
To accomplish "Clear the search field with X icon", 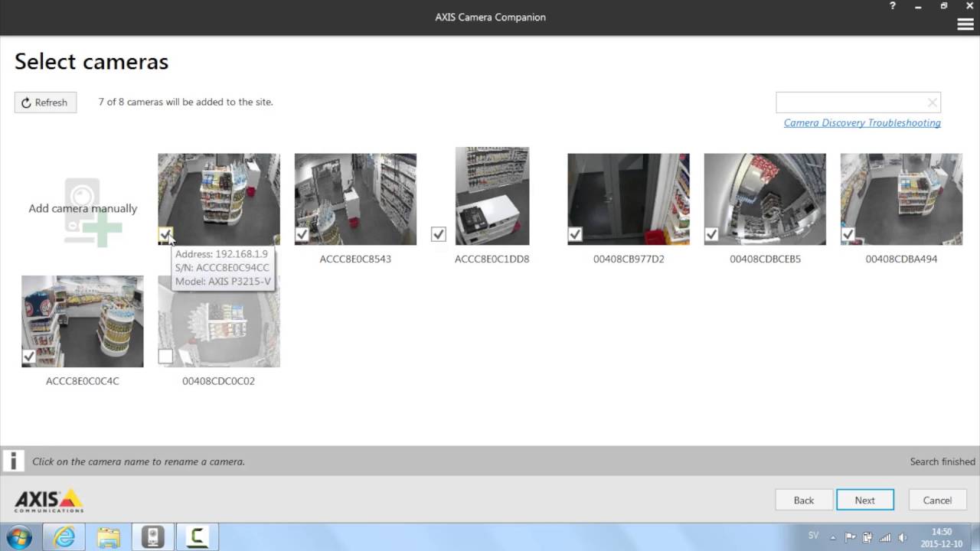I will coord(932,103).
